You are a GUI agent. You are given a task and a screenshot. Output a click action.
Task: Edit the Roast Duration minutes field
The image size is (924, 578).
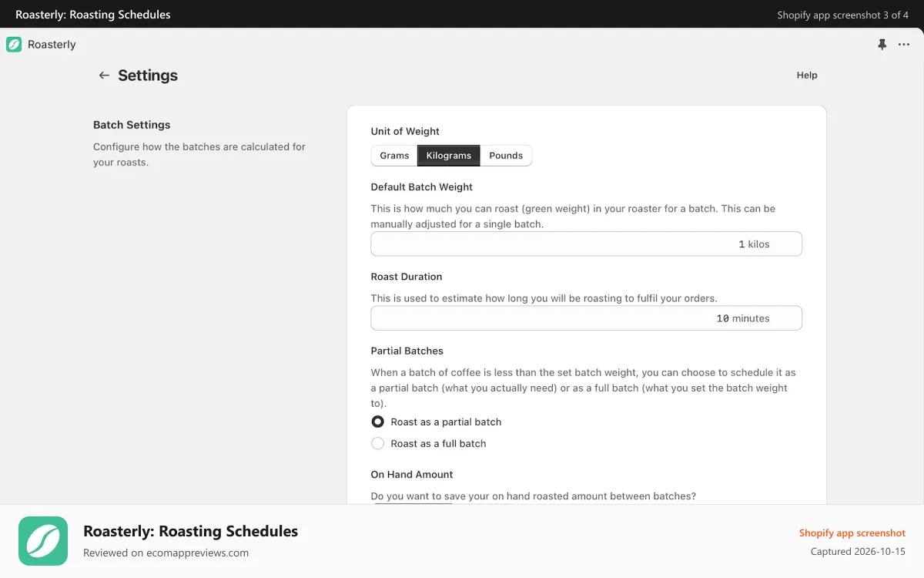[587, 318]
